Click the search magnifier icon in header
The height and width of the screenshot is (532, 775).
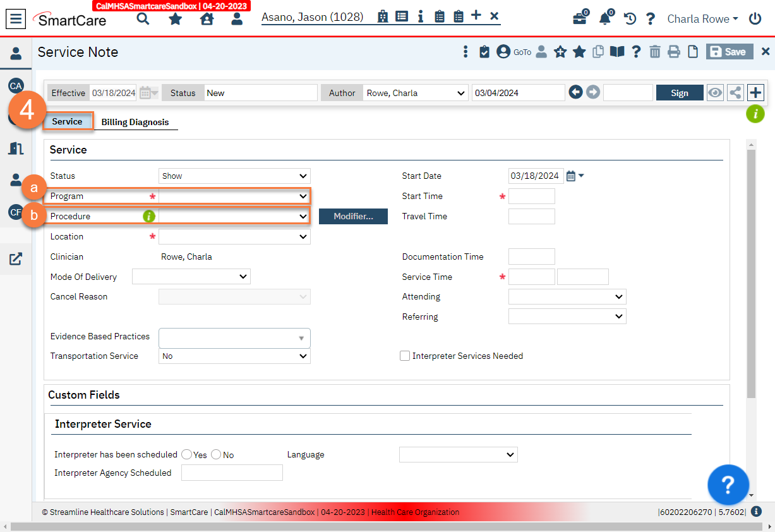click(x=143, y=19)
